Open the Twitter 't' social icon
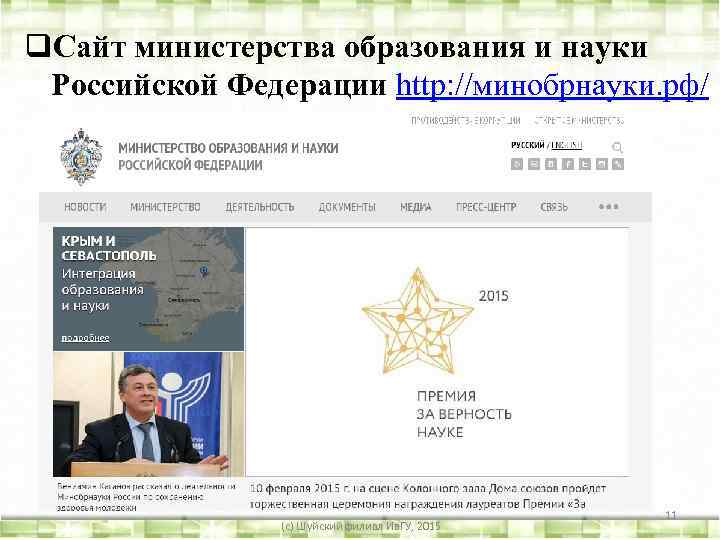720x540 pixels. click(585, 164)
